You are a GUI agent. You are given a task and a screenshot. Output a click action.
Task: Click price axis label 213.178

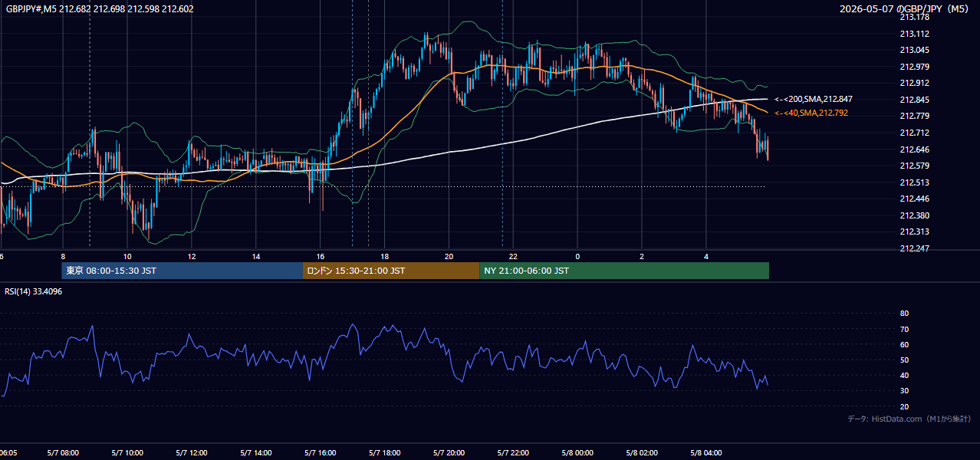point(914,17)
